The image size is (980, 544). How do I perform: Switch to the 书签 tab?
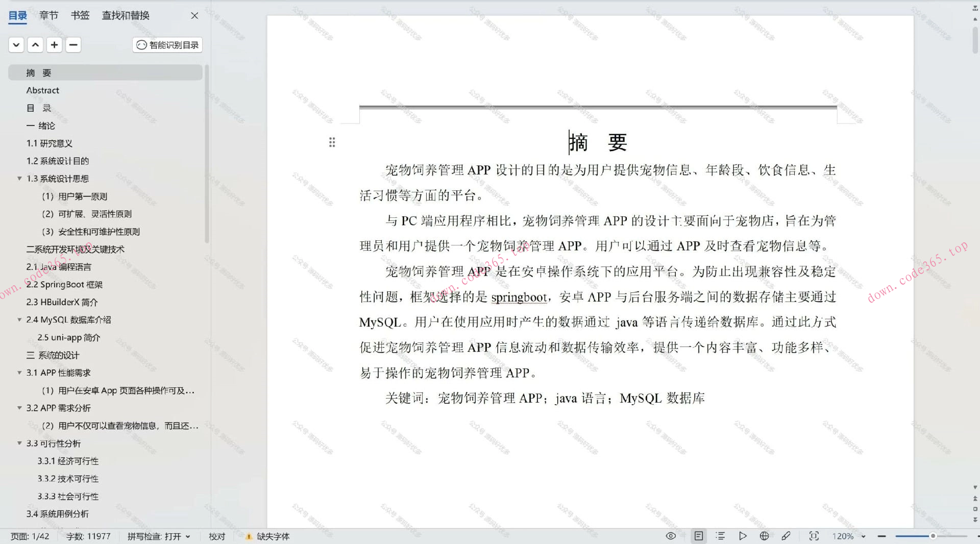point(80,15)
